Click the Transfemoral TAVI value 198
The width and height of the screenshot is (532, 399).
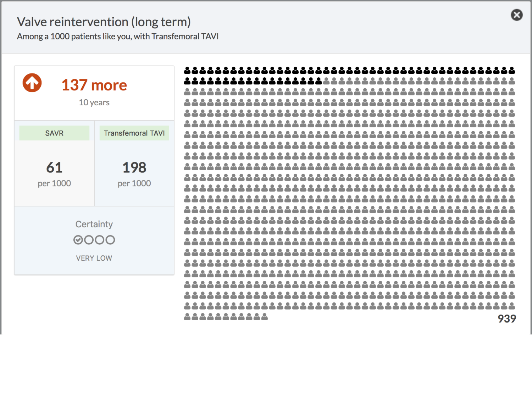[x=134, y=167]
